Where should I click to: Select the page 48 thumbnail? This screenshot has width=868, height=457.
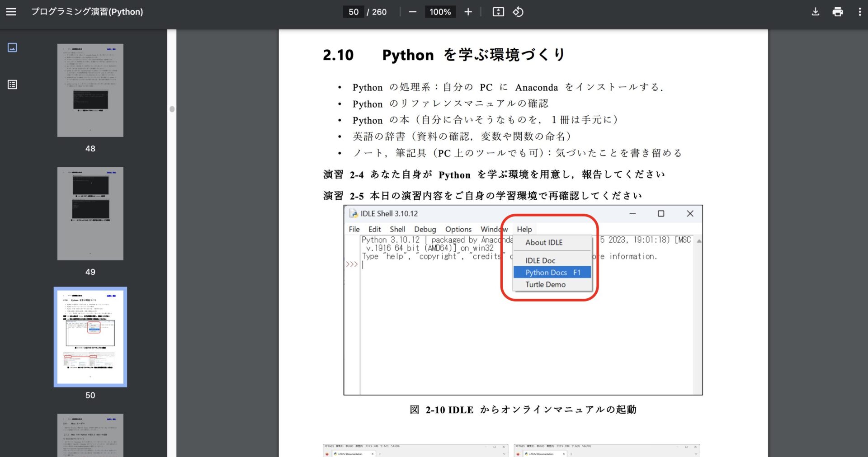click(x=90, y=90)
